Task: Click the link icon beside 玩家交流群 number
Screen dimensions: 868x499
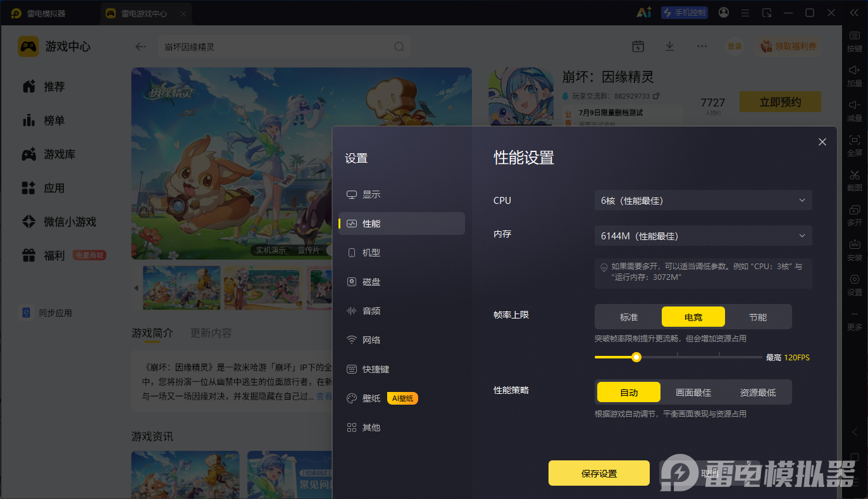Action: coord(656,96)
